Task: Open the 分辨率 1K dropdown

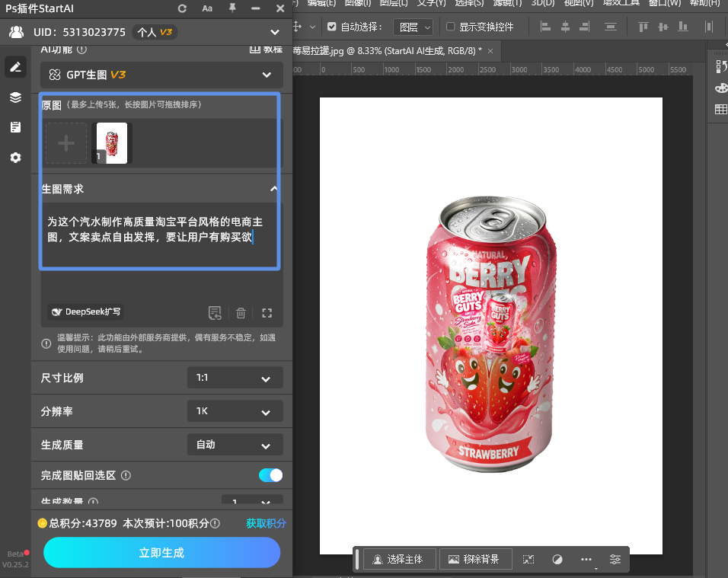Action: [235, 411]
